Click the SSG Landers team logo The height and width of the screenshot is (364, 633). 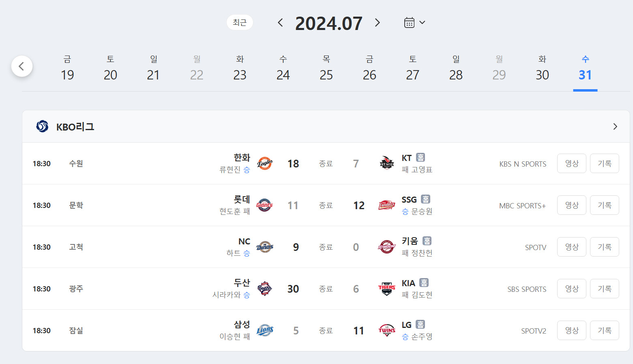pos(386,205)
